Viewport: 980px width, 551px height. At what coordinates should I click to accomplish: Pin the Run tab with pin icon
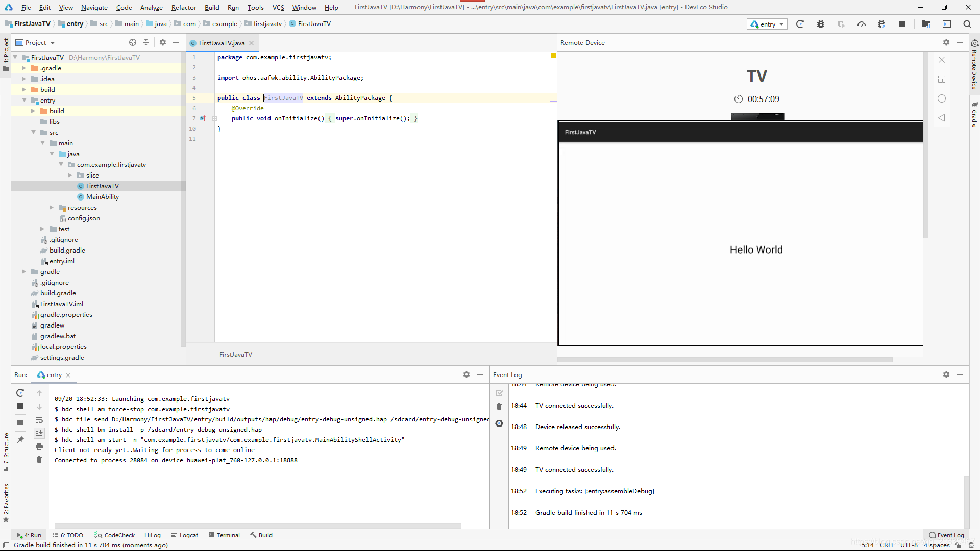20,440
